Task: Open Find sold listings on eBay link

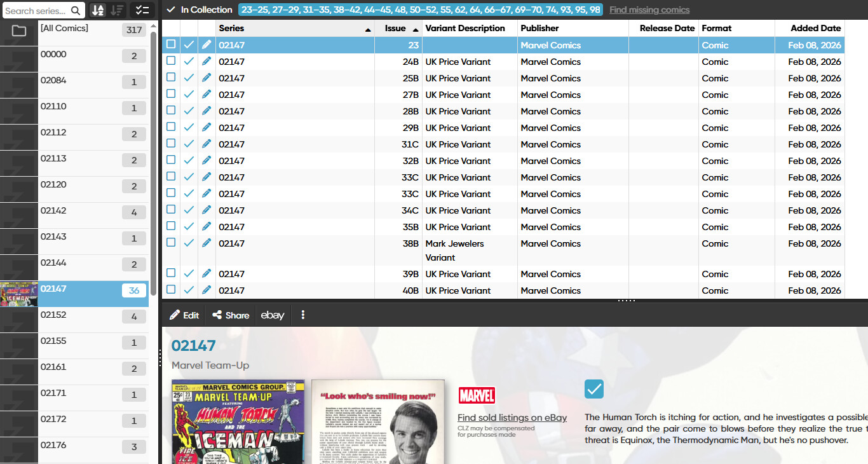Action: [x=512, y=418]
